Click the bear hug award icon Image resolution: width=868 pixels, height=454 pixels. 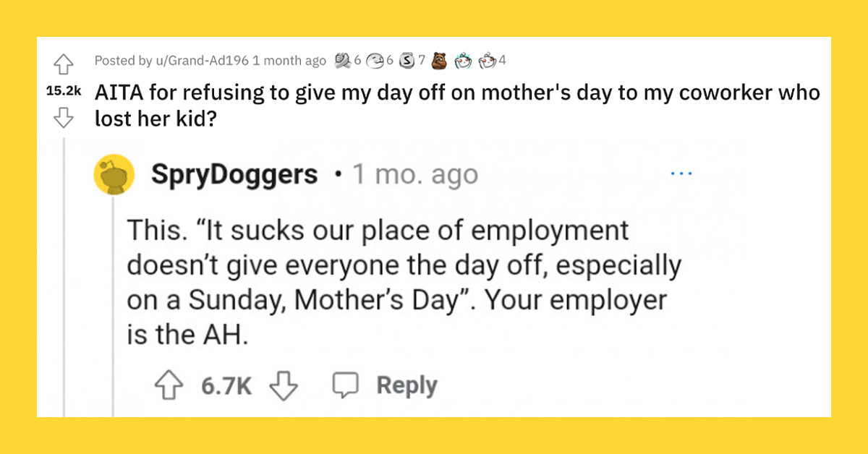point(439,61)
